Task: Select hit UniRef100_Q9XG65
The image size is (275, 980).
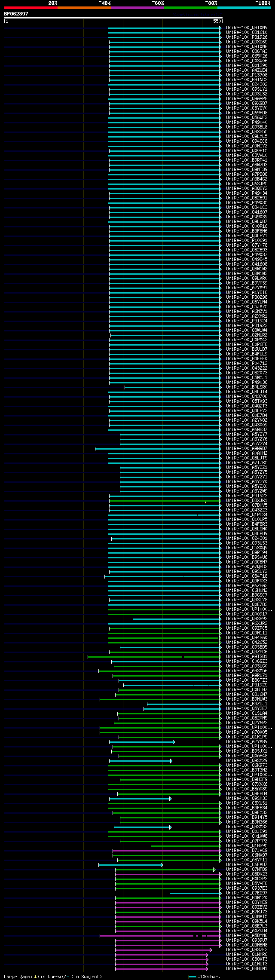Action: tap(247, 42)
